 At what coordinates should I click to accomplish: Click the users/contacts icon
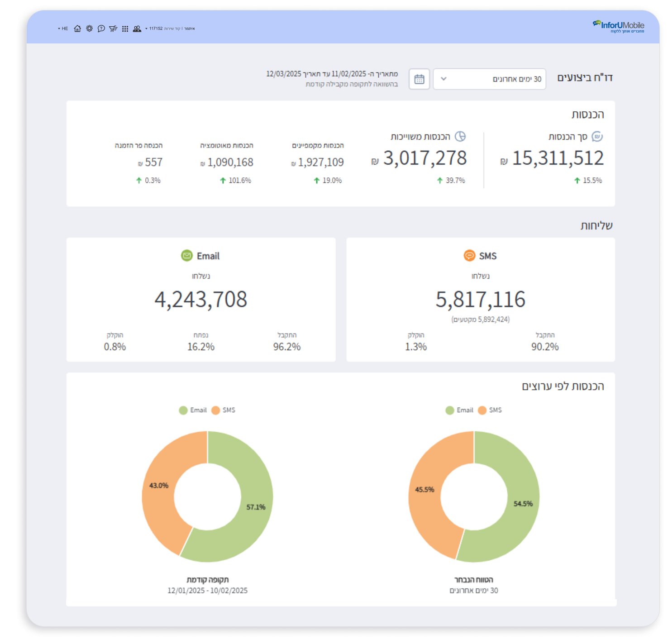[137, 29]
